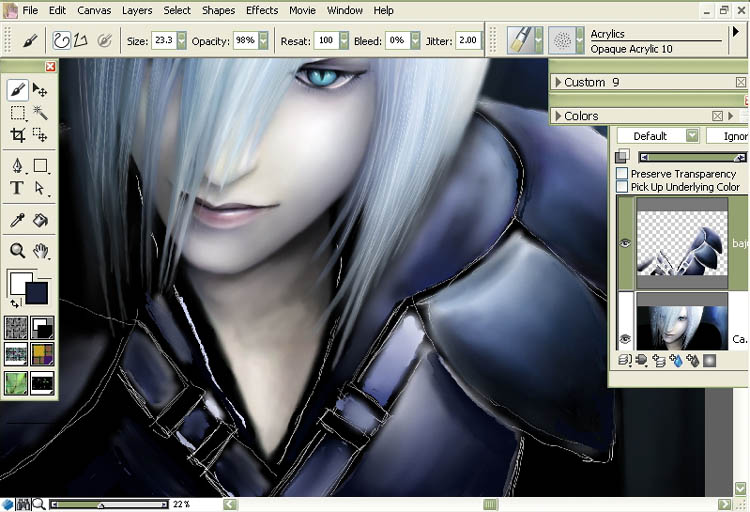Select the Magnifier tool
This screenshot has width=750, height=512.
click(18, 250)
